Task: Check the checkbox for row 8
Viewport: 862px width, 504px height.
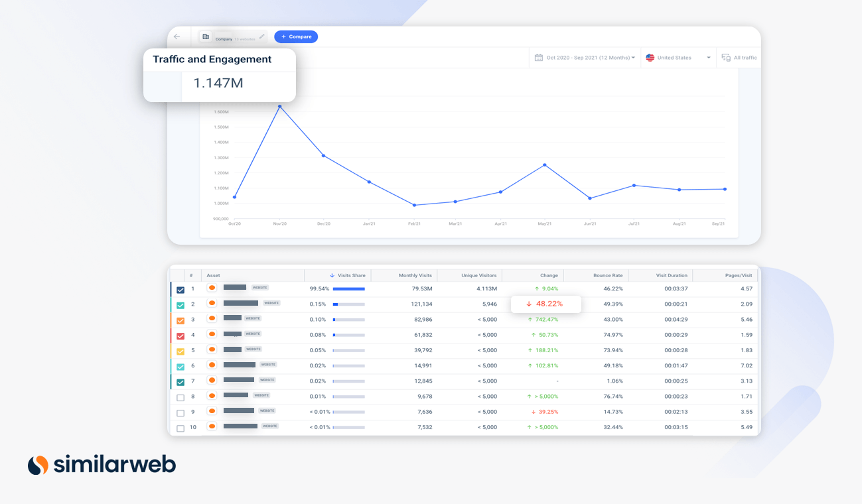Action: 180,398
